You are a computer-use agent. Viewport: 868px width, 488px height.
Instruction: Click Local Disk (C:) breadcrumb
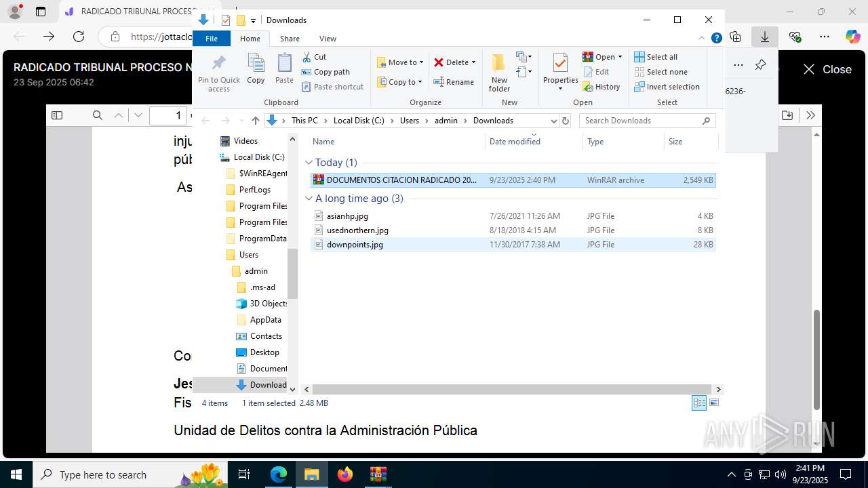359,121
